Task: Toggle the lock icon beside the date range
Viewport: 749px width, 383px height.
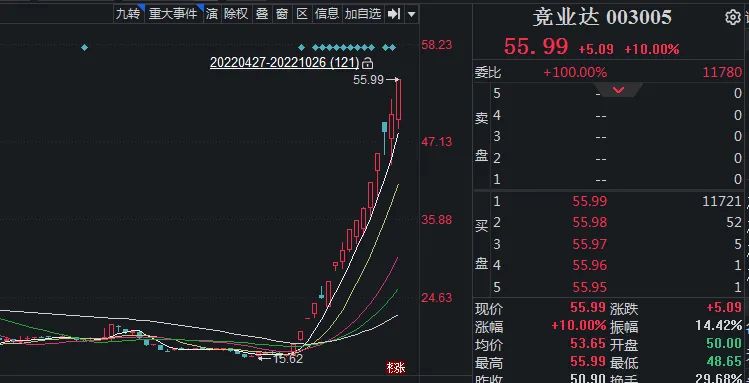Action: (x=367, y=63)
